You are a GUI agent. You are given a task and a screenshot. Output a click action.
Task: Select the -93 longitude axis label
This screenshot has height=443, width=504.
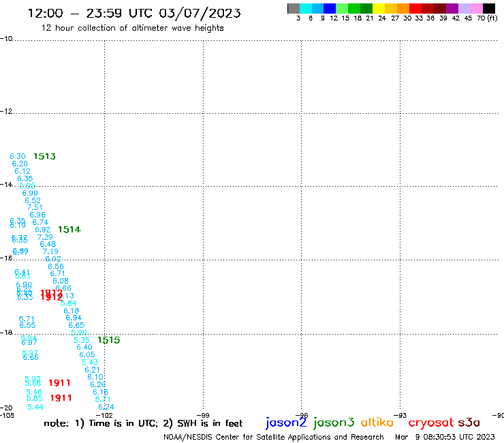point(400,415)
